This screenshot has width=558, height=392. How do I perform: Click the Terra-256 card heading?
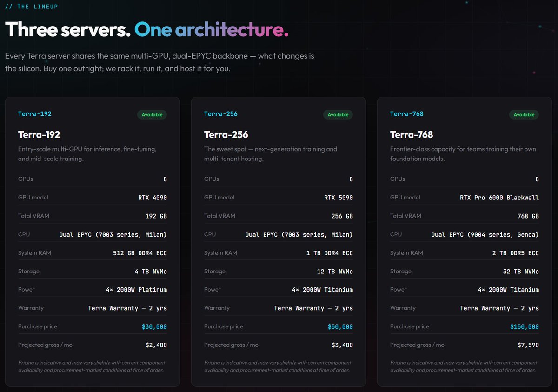tap(226, 135)
